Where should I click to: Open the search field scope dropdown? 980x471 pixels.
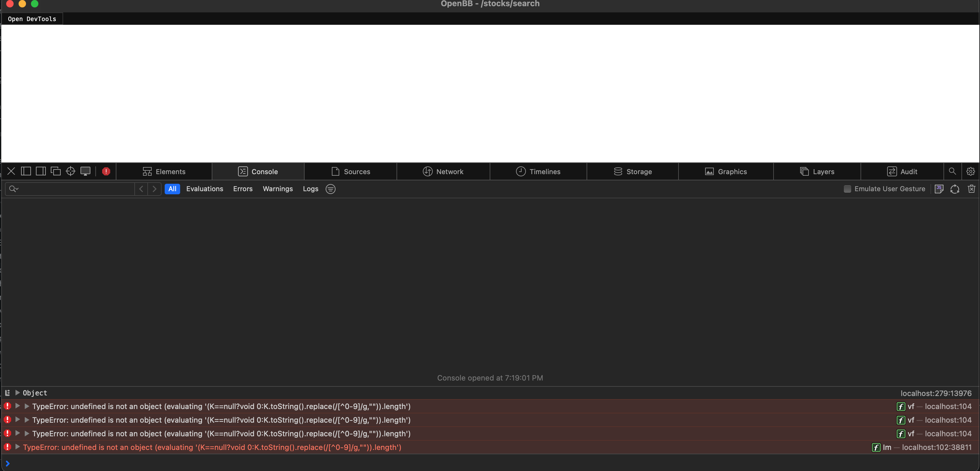click(14, 189)
